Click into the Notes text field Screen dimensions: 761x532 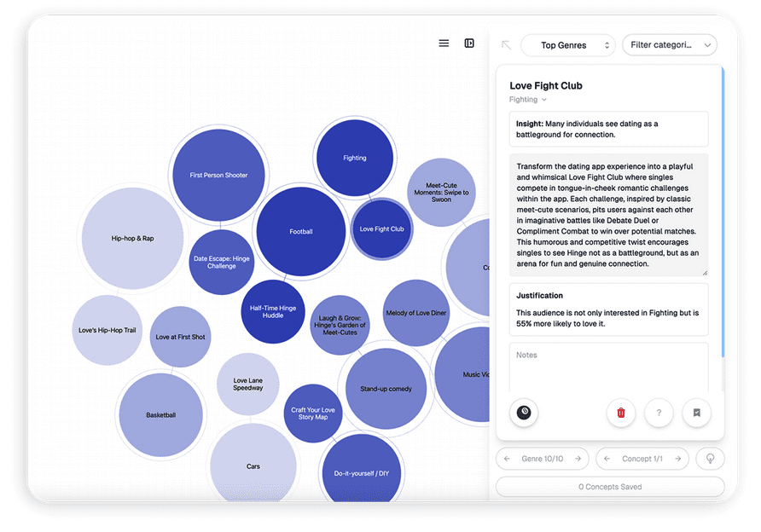click(608, 367)
